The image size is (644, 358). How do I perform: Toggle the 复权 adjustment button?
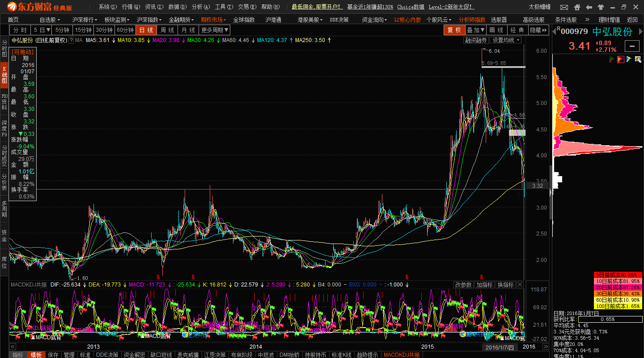[x=454, y=30]
